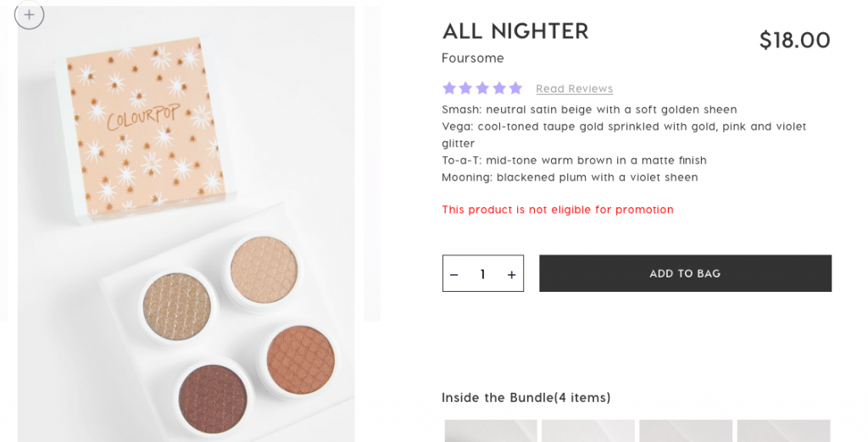Select the fourth bundle item thumbnail
Screen dimensions: 868x442
[783, 431]
